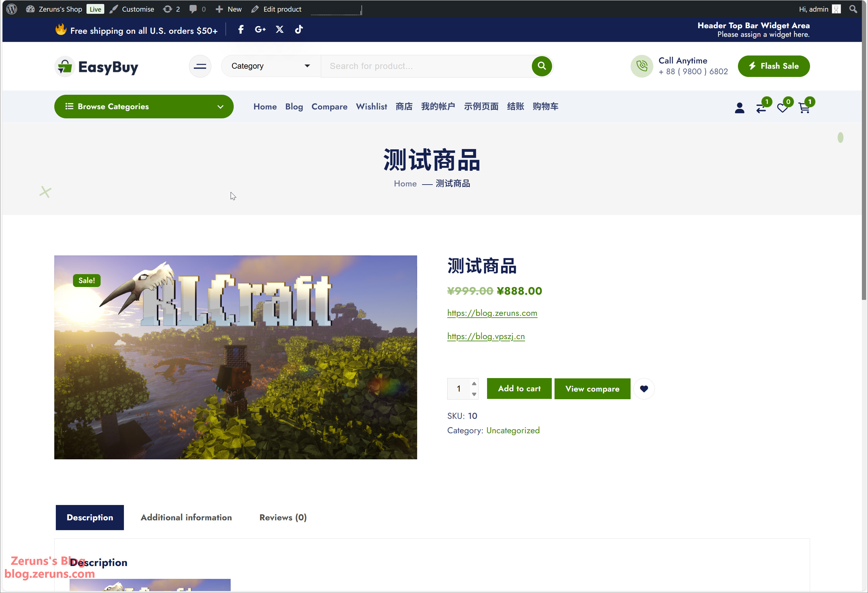The width and height of the screenshot is (868, 593).
Task: Click Edit product in admin bar
Action: [x=276, y=9]
